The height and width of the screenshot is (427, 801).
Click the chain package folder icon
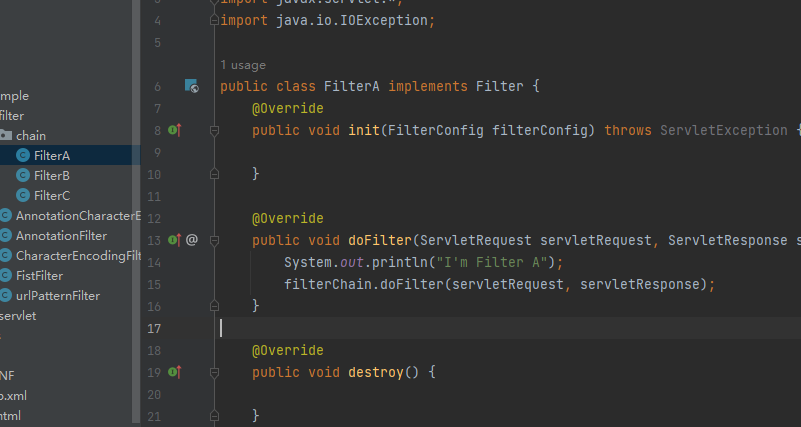coord(6,135)
